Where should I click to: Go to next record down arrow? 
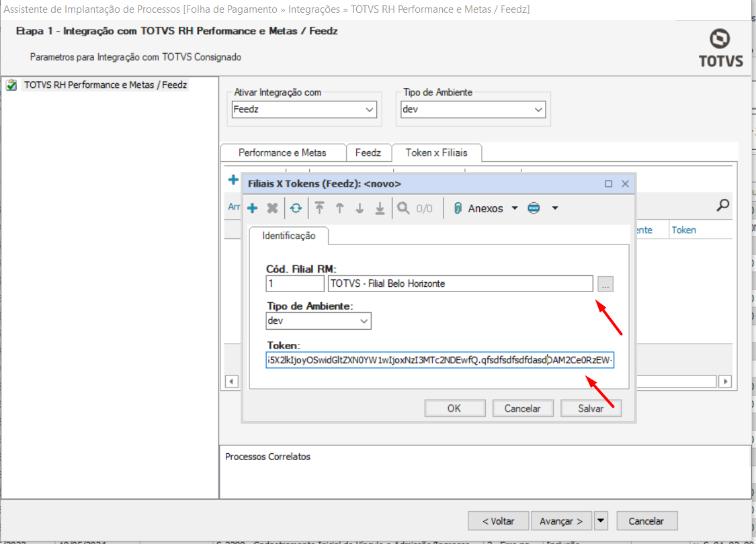[x=360, y=208]
